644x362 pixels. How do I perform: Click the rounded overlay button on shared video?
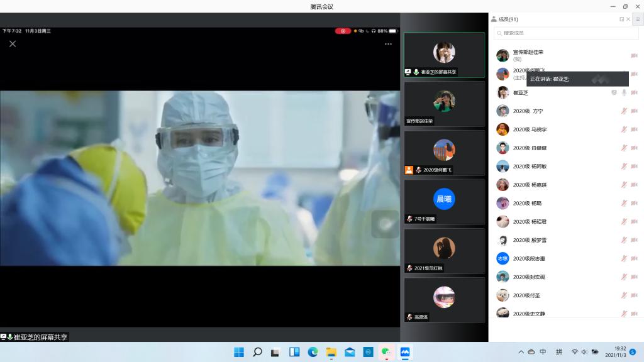coord(384,224)
